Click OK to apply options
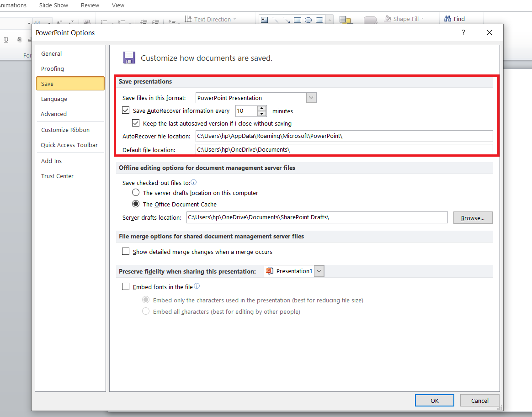532x417 pixels. click(x=435, y=401)
